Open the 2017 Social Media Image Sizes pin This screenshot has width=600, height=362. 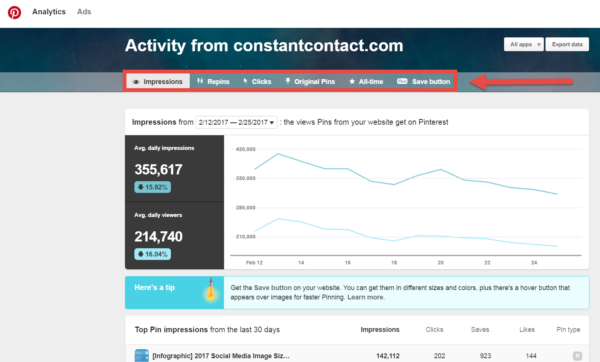click(221, 356)
